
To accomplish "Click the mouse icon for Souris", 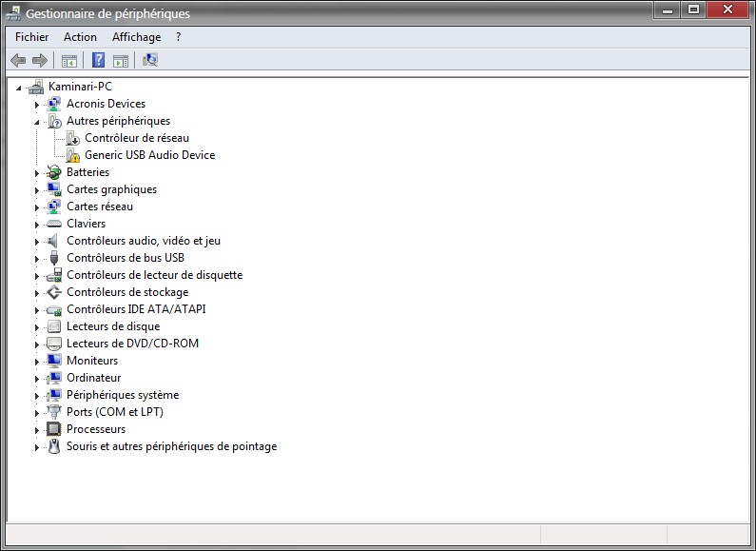I will (54, 446).
